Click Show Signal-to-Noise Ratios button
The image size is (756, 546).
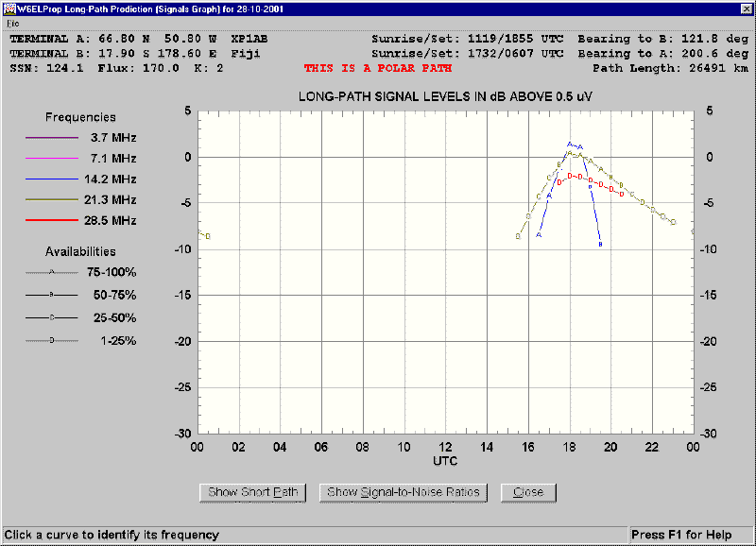404,492
